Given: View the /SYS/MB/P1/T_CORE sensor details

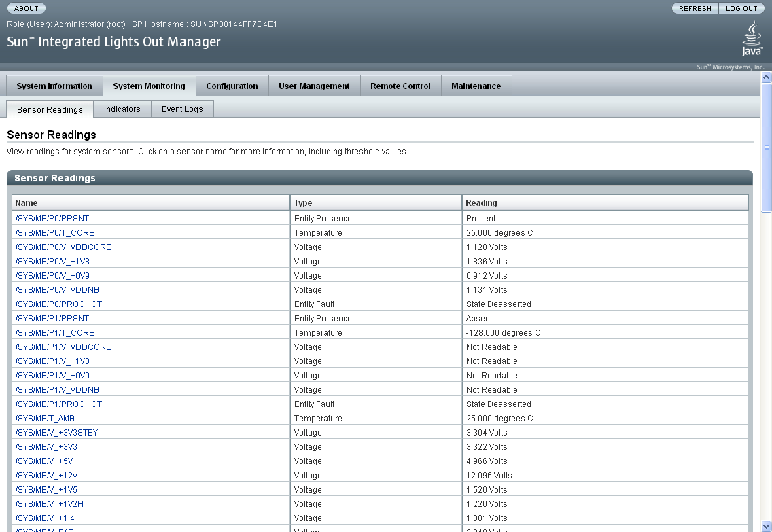Looking at the screenshot, I should 54,333.
